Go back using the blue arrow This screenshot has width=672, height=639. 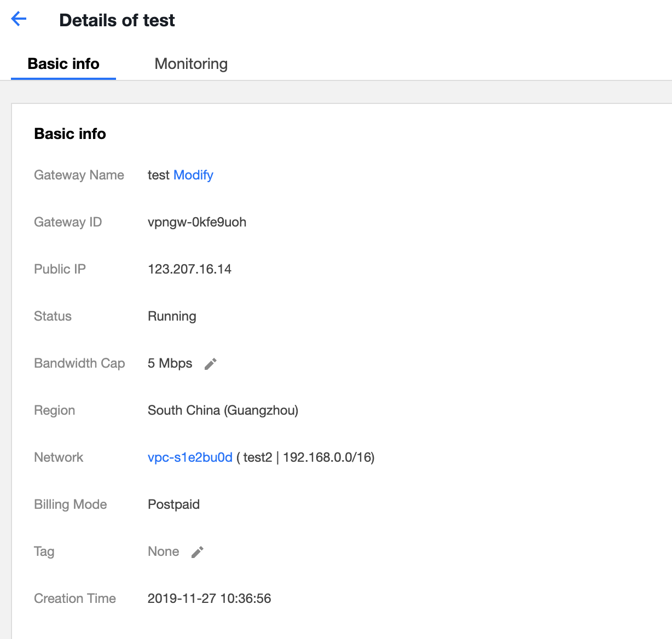pyautogui.click(x=19, y=19)
